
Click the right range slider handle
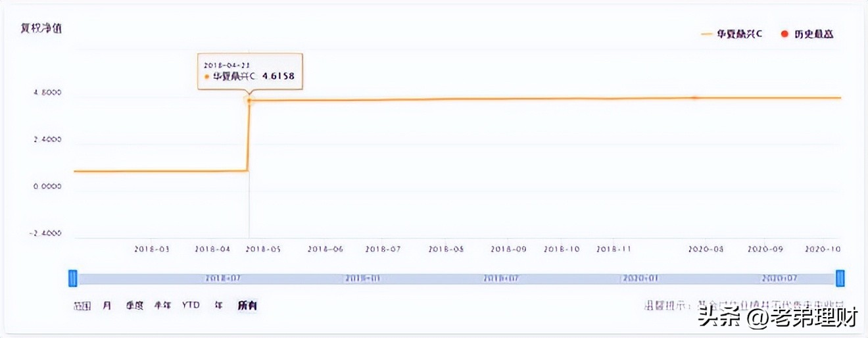(840, 278)
